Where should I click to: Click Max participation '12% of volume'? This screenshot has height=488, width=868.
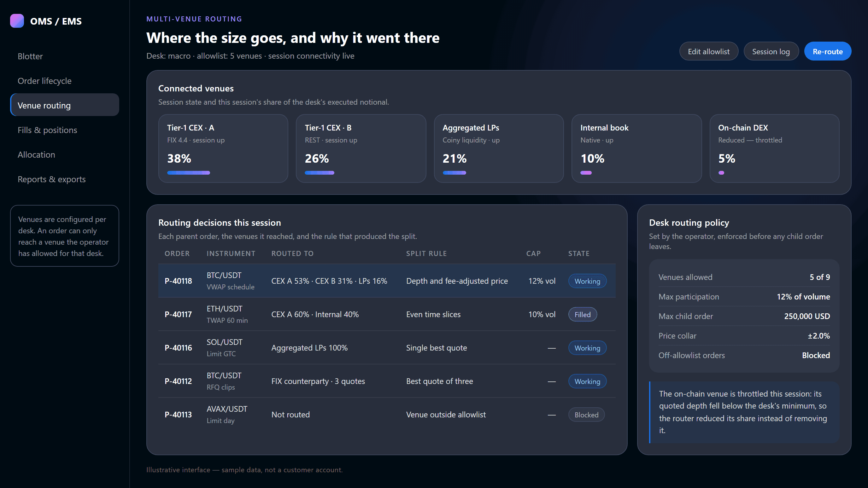coord(803,296)
